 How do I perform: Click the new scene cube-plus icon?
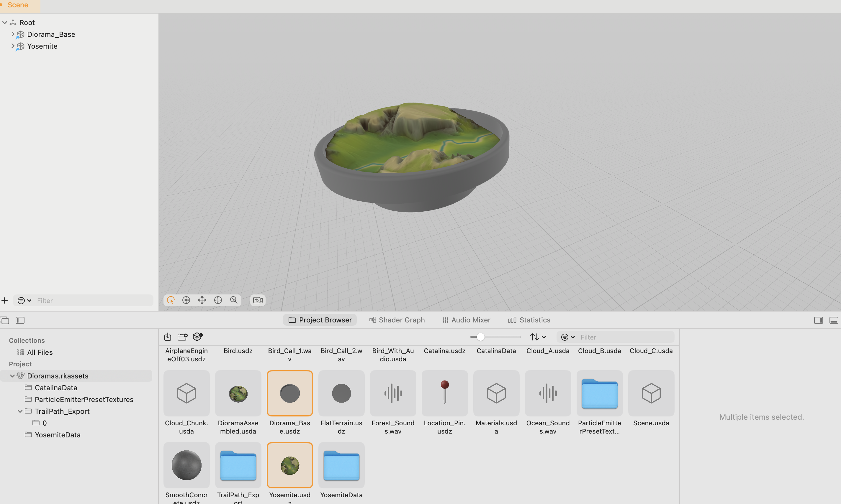[197, 337]
